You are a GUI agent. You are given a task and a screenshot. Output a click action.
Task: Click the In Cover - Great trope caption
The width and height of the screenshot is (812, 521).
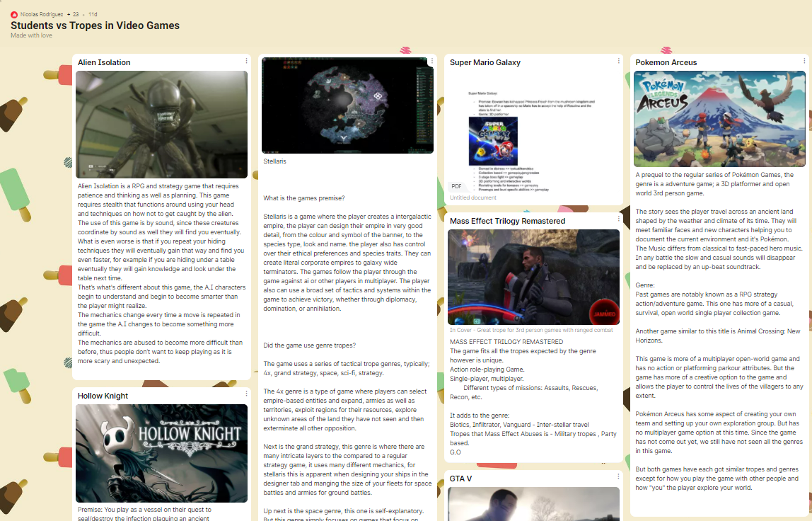531,330
